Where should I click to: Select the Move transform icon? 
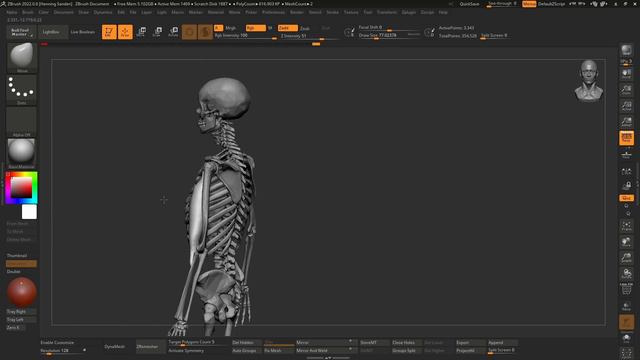click(x=141, y=32)
